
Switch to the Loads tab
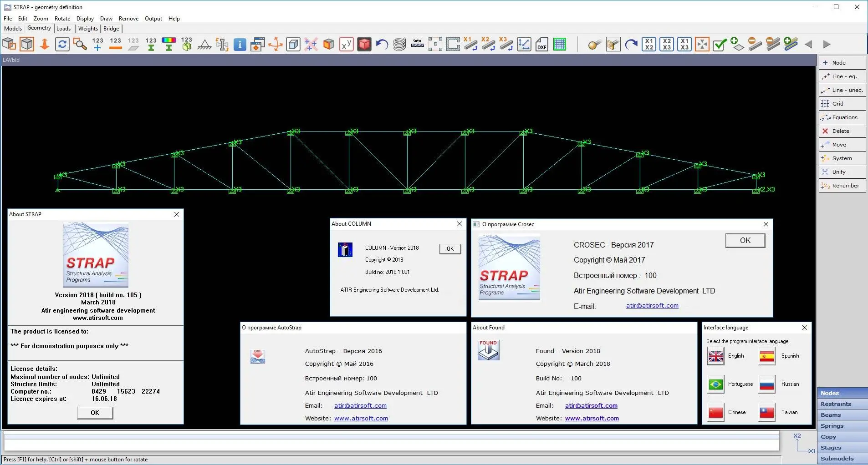pyautogui.click(x=64, y=28)
